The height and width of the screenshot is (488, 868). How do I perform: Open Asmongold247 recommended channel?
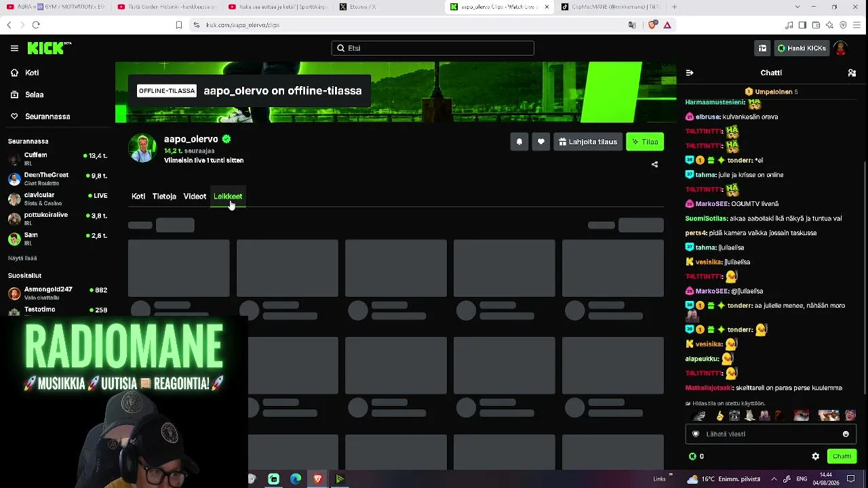coord(58,293)
